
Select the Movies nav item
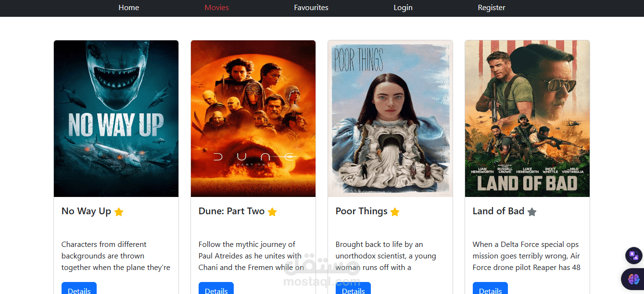pyautogui.click(x=216, y=8)
